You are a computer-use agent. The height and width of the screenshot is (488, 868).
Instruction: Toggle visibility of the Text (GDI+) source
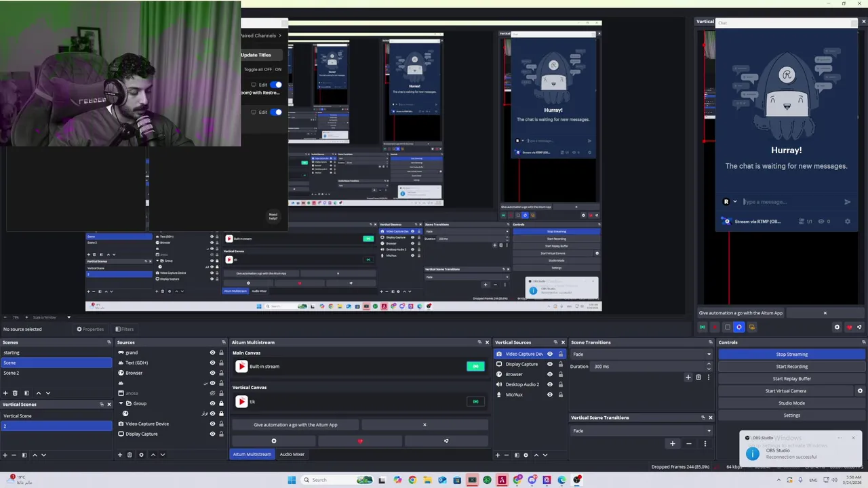tap(212, 363)
